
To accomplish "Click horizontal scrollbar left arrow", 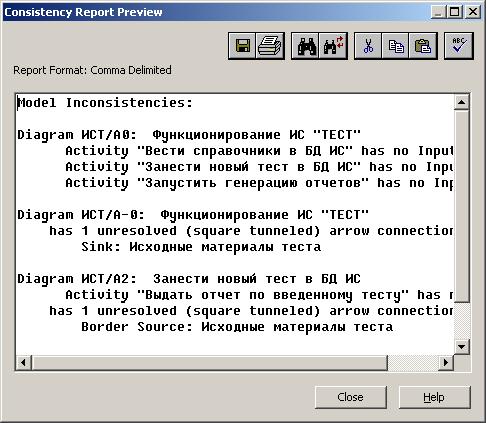I will pos(24,362).
